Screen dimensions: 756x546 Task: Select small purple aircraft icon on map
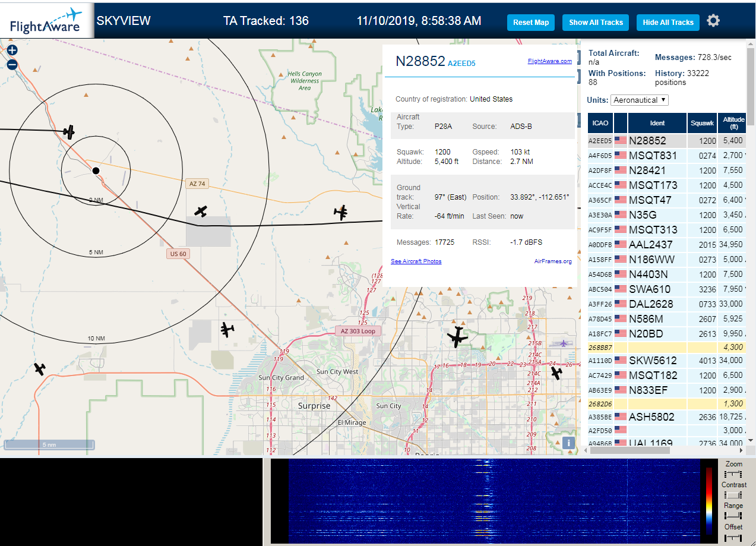tap(563, 343)
